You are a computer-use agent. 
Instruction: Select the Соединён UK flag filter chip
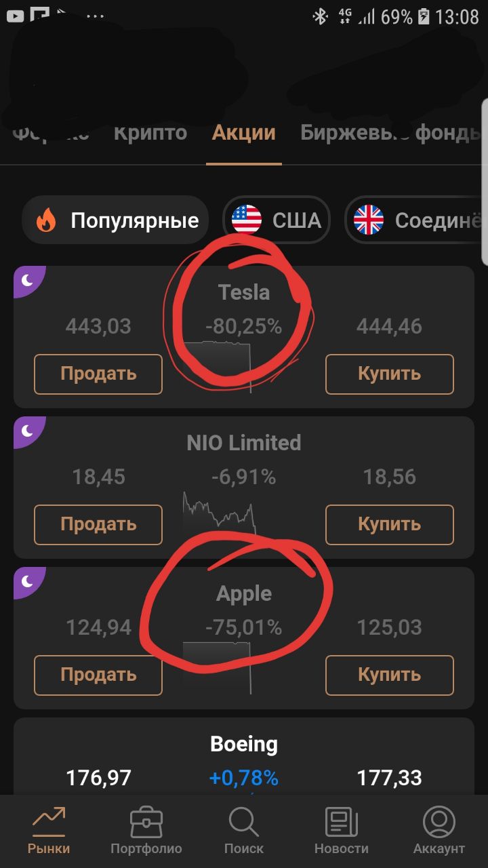416,220
